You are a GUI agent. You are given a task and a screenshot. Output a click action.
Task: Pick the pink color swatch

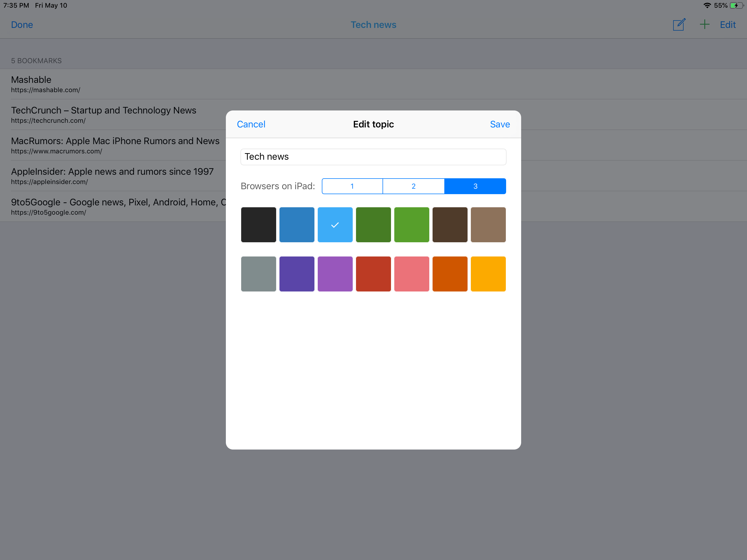tap(411, 274)
